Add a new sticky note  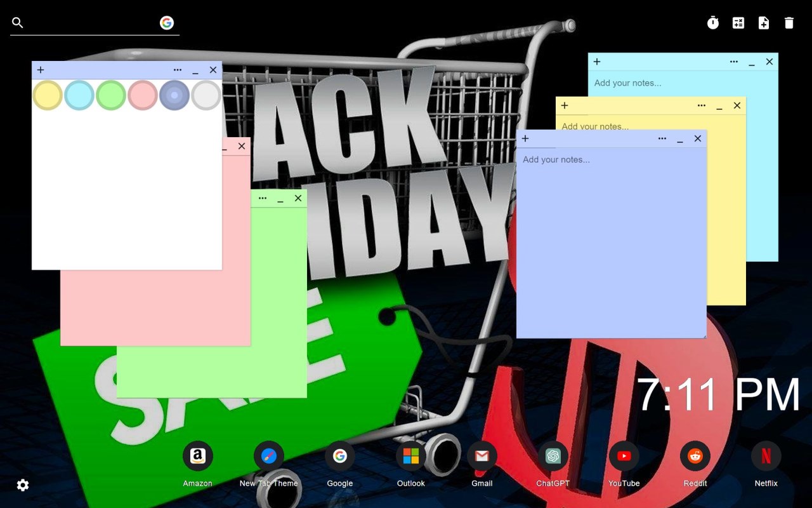[764, 23]
